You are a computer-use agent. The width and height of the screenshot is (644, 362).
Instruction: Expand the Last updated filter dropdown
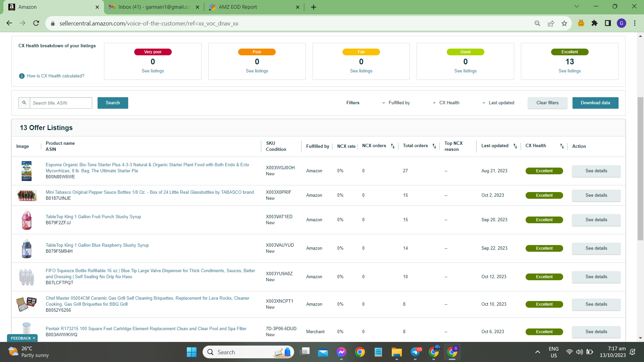point(498,103)
